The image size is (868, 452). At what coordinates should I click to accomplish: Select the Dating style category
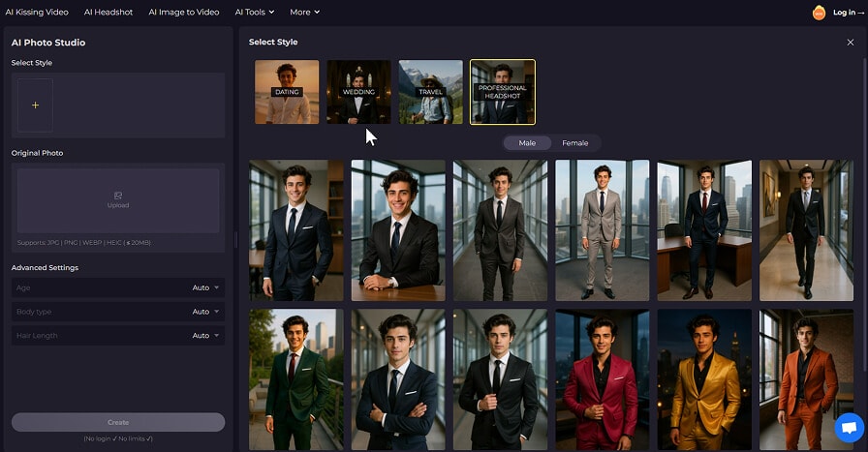[x=287, y=92]
